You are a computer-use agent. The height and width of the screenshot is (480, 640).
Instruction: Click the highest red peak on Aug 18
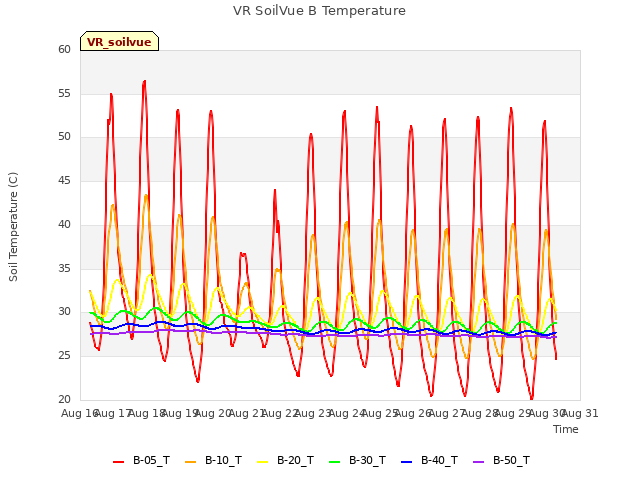click(x=144, y=81)
